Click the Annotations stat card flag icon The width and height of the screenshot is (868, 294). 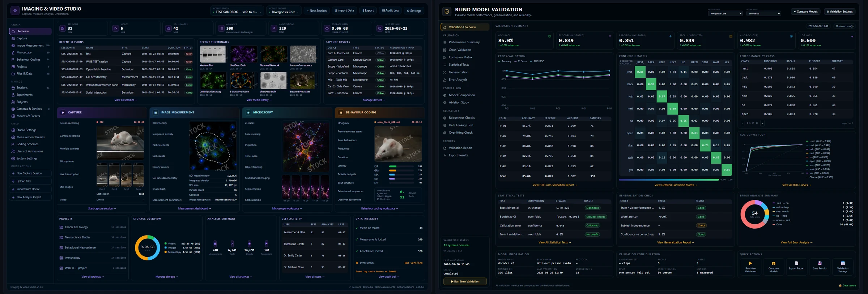point(274,28)
